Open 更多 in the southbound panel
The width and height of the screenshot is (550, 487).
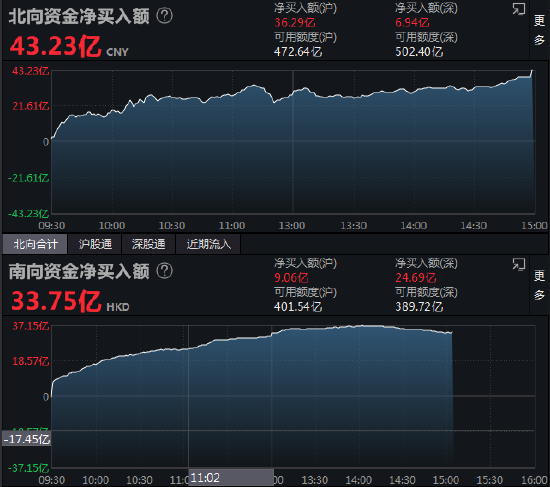(539, 285)
